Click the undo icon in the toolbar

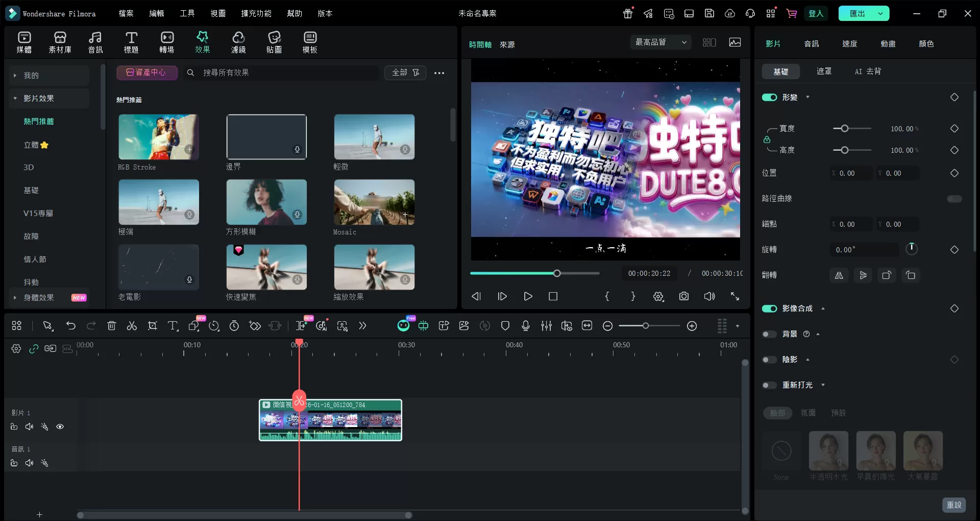coord(71,326)
